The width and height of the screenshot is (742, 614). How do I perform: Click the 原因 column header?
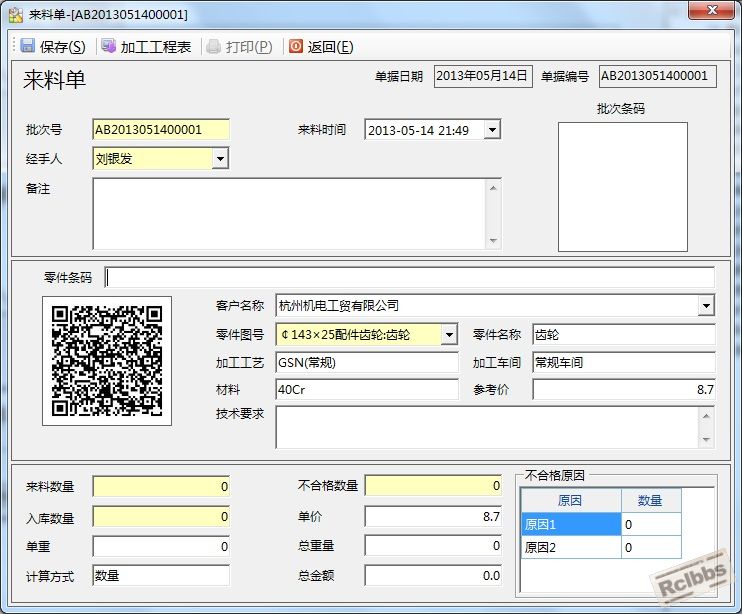571,500
